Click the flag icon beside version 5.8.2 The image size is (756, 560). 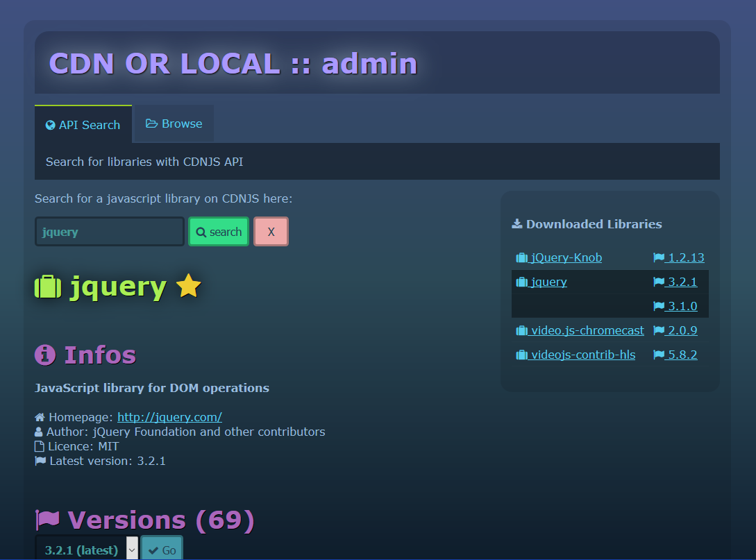tap(659, 355)
